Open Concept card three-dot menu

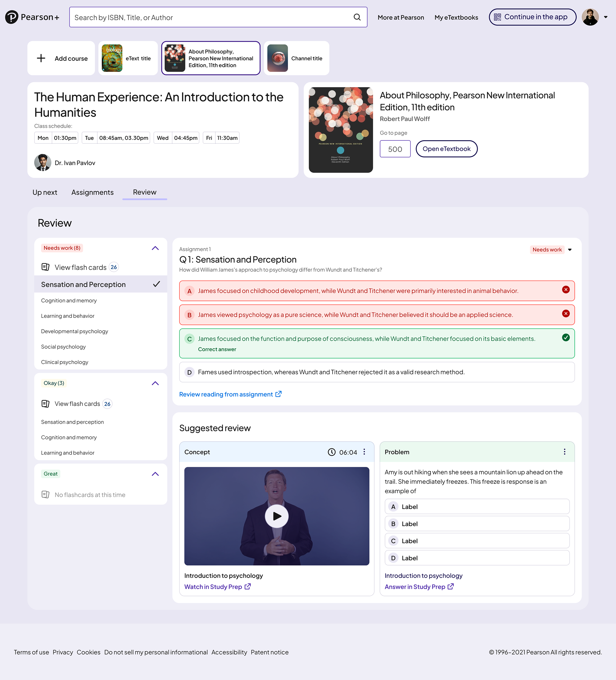click(x=364, y=452)
